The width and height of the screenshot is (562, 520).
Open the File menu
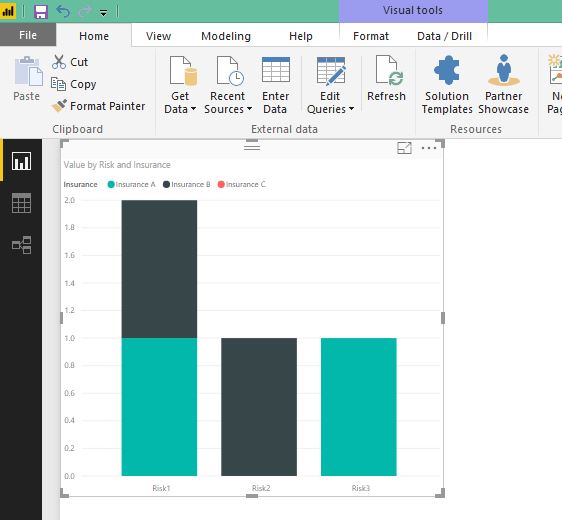pos(28,35)
